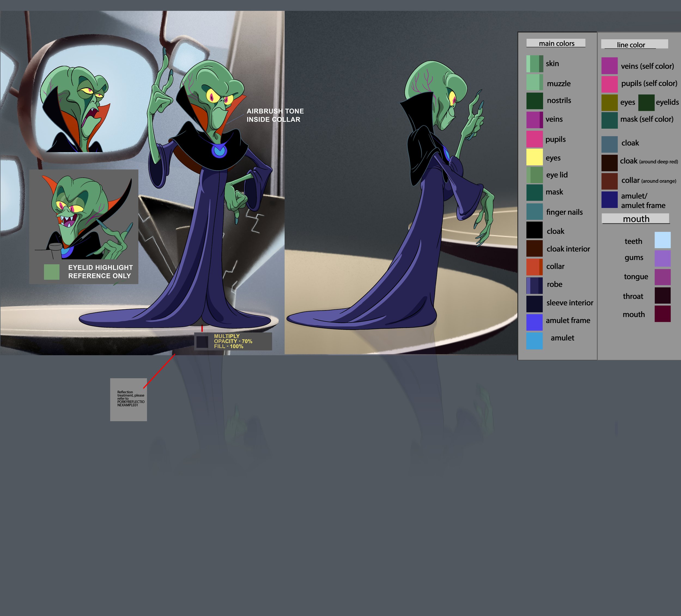Click the cloak line color swatch
Viewport: 681px width, 616px height.
[609, 144]
